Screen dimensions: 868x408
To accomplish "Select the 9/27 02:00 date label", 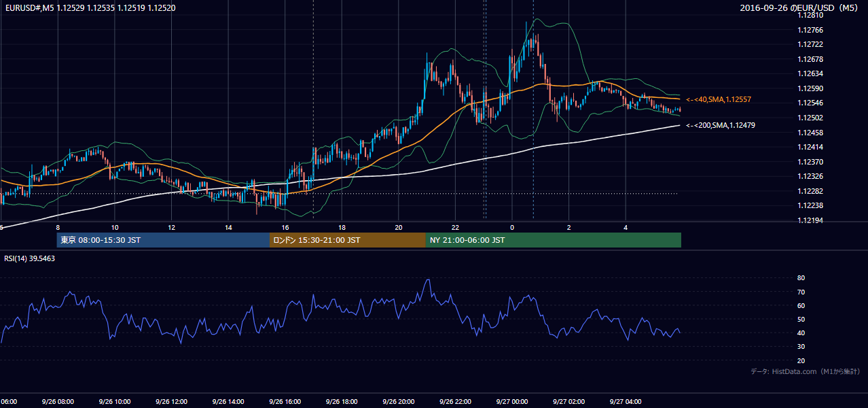I will tap(568, 402).
